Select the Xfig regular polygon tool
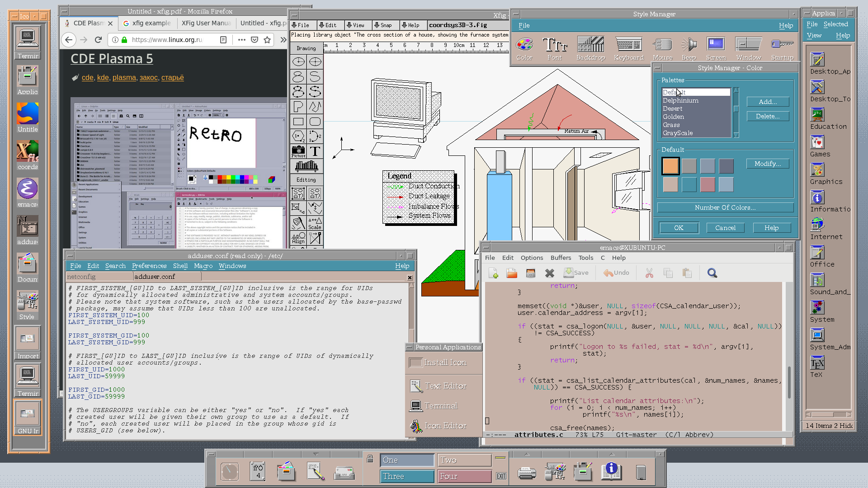 (298, 136)
